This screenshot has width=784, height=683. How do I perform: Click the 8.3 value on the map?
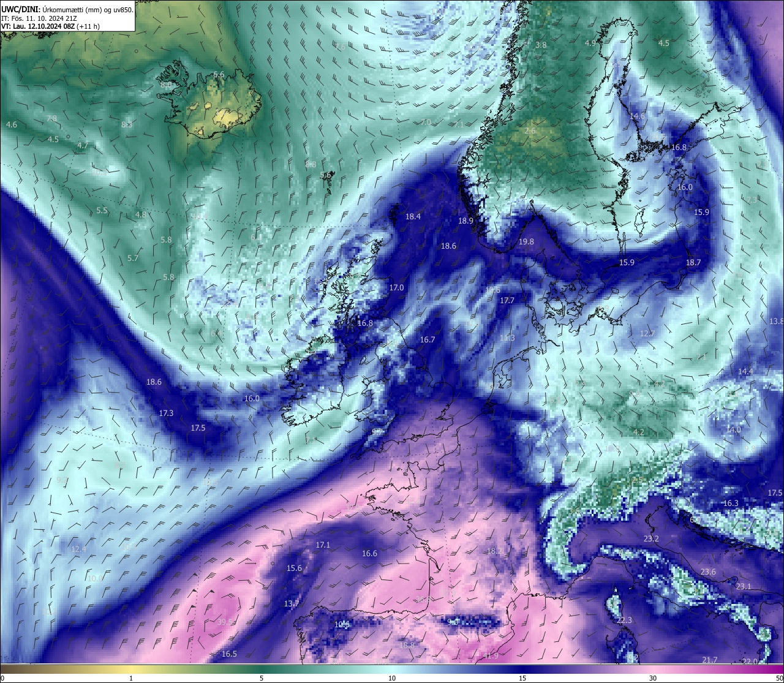click(x=127, y=124)
